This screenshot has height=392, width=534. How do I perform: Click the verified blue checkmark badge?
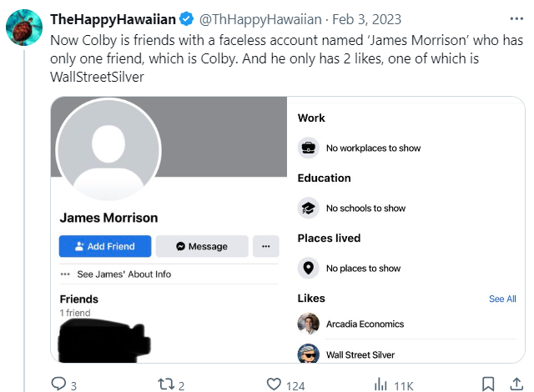click(x=189, y=18)
